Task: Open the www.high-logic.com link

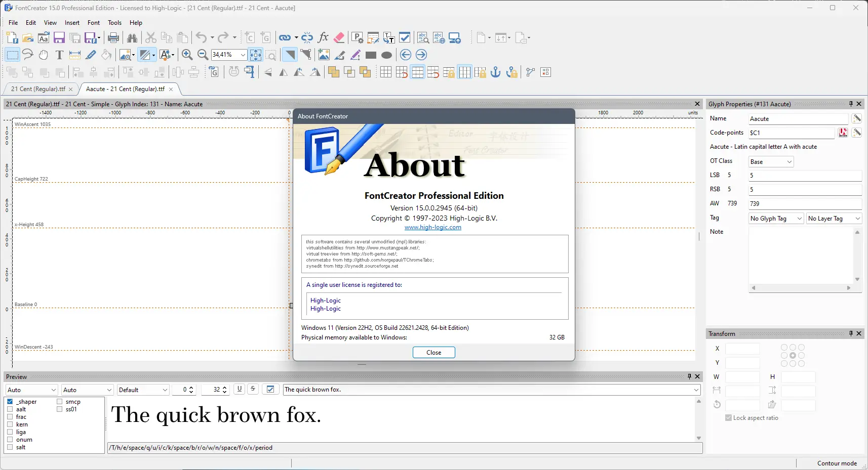Action: click(433, 227)
